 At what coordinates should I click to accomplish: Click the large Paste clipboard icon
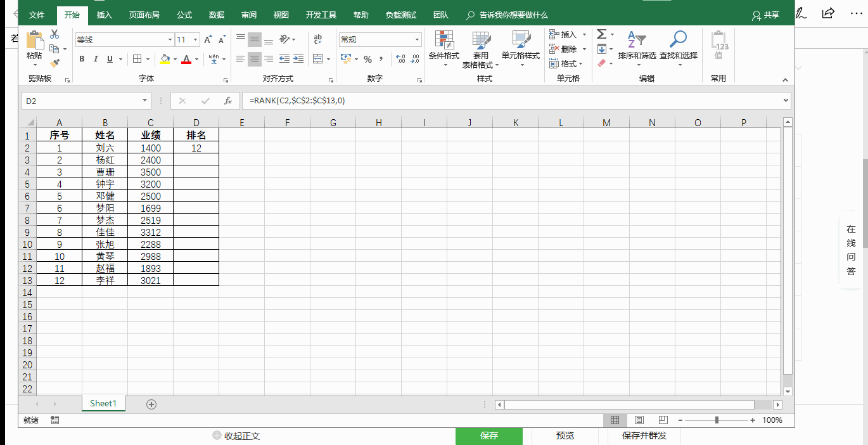pos(34,40)
